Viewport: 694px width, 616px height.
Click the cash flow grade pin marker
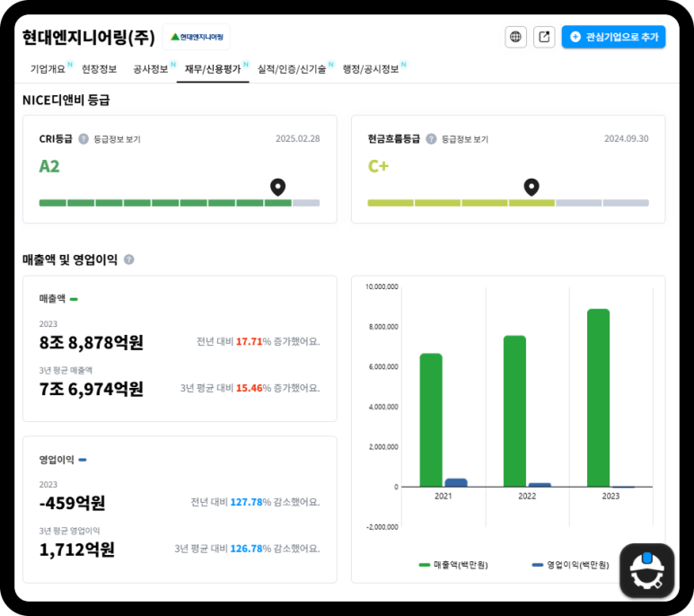tap(531, 187)
